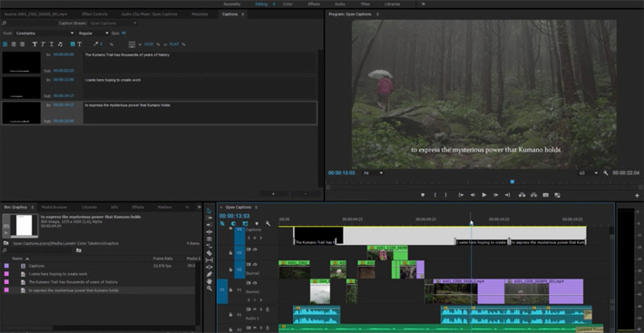Toggle lock on track V2
The height and width of the screenshot is (333, 644).
[x=230, y=269]
